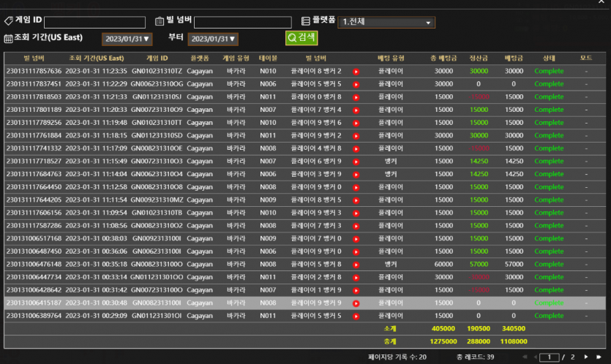The width and height of the screenshot is (611, 364).
Task: Click the 상태 column header
Action: [549, 58]
